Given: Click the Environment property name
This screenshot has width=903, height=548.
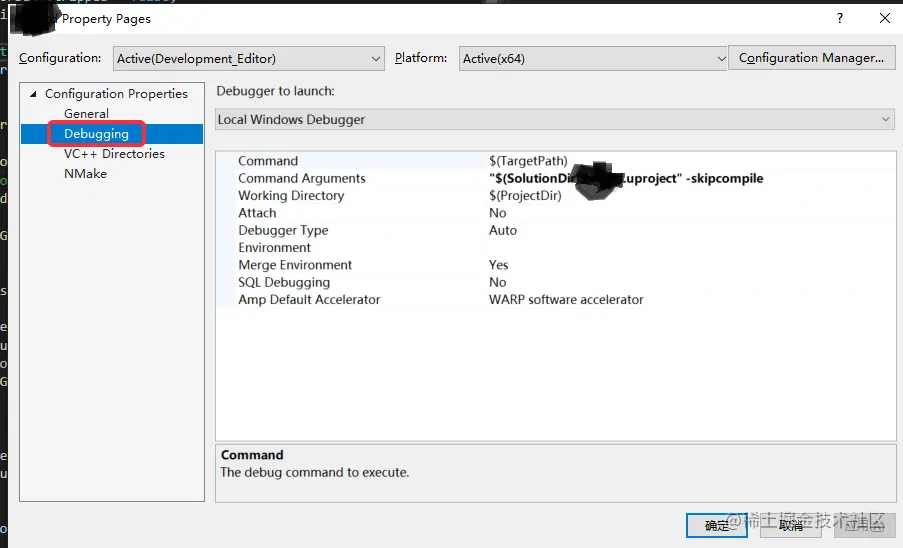Looking at the screenshot, I should click(x=275, y=247).
